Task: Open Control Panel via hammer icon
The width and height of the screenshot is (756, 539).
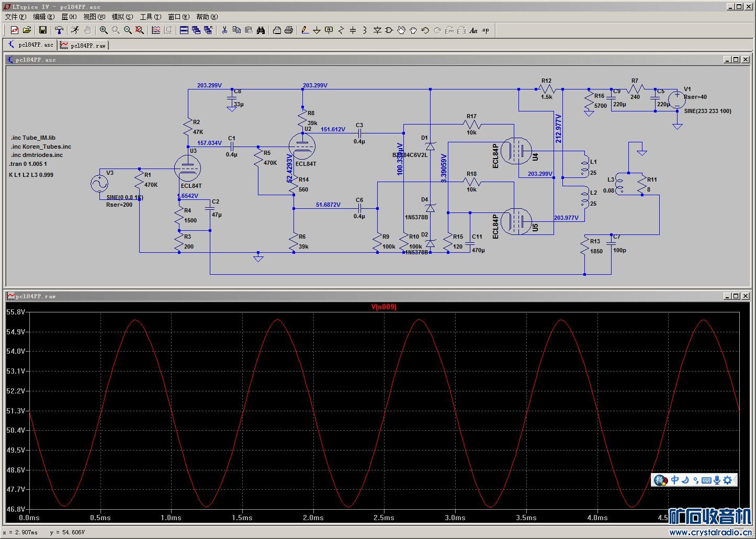Action: pyautogui.click(x=59, y=30)
